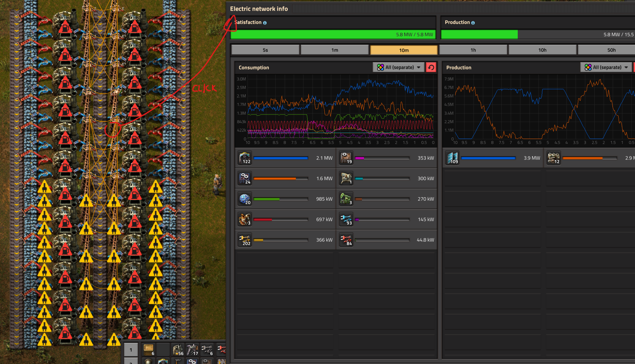Viewport: 635px width, 364px height.
Task: Click the lab consumption icon (20)
Action: [245, 199]
